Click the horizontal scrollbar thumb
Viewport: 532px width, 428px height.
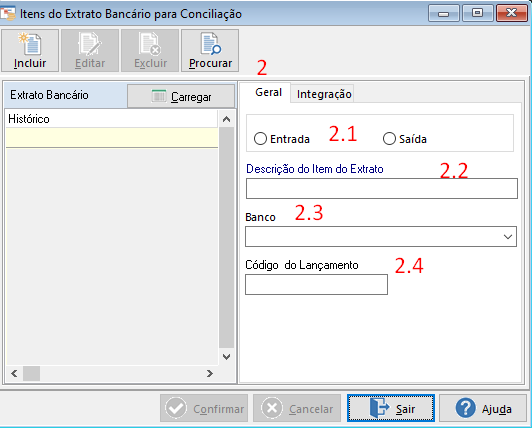[x=32, y=373]
